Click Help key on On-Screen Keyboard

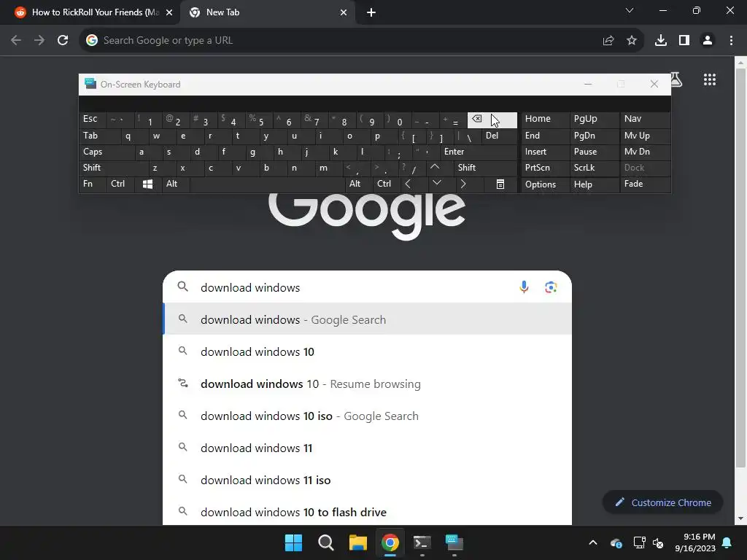[594, 184]
